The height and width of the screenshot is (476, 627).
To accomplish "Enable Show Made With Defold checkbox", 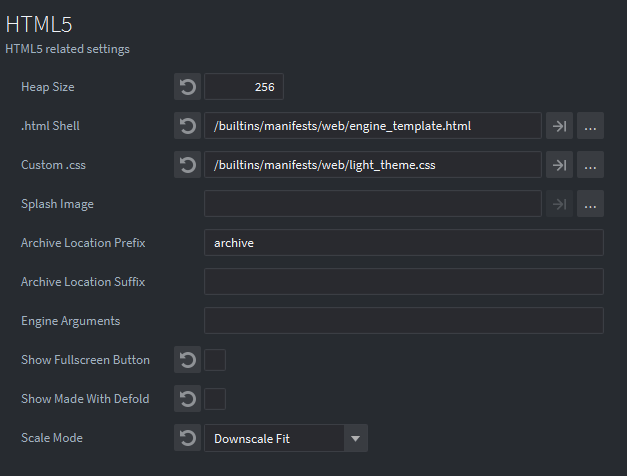I will [x=215, y=399].
